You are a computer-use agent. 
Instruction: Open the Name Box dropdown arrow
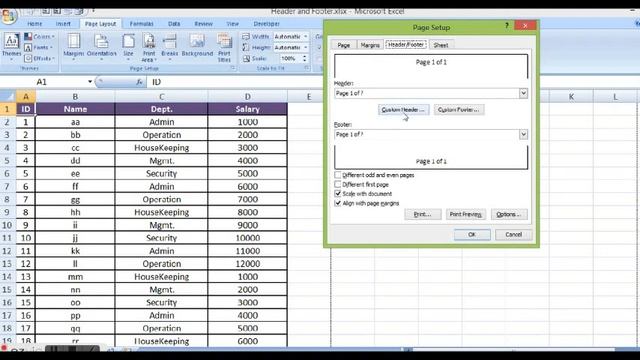click(90, 82)
